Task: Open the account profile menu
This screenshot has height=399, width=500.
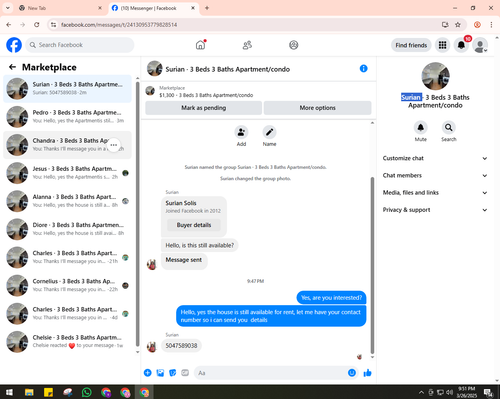Action: pyautogui.click(x=480, y=45)
